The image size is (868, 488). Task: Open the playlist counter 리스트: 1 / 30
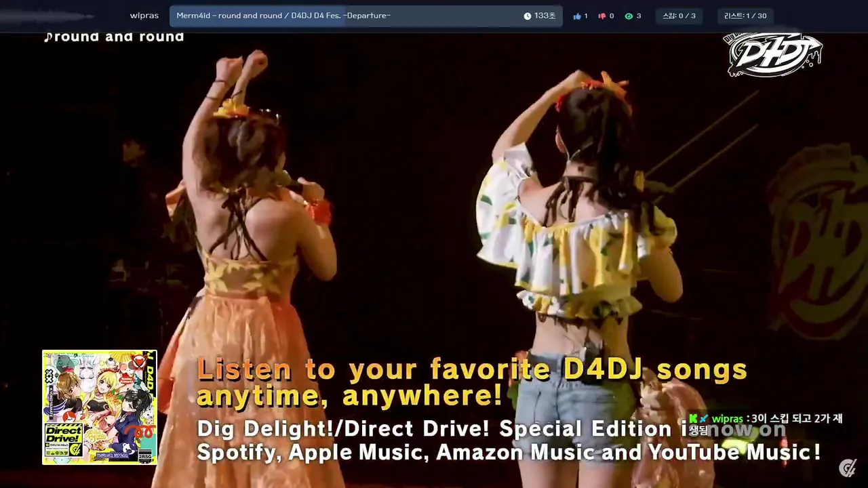click(745, 16)
